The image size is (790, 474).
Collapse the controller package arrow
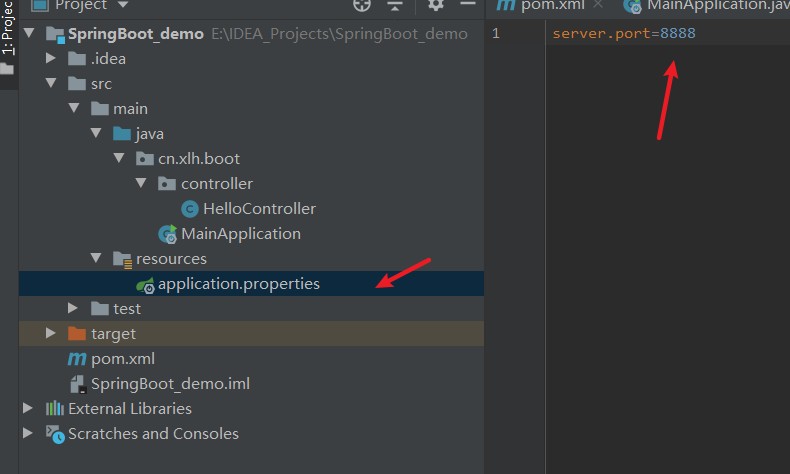point(141,183)
